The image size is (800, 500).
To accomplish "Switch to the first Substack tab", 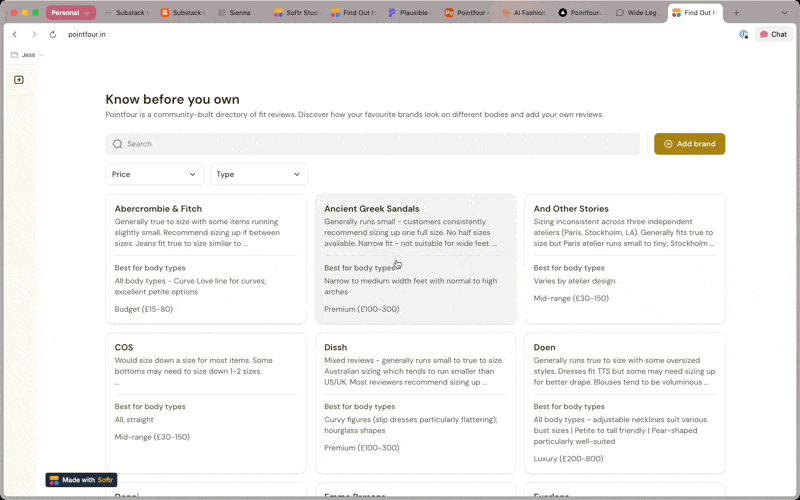I will pyautogui.click(x=128, y=13).
